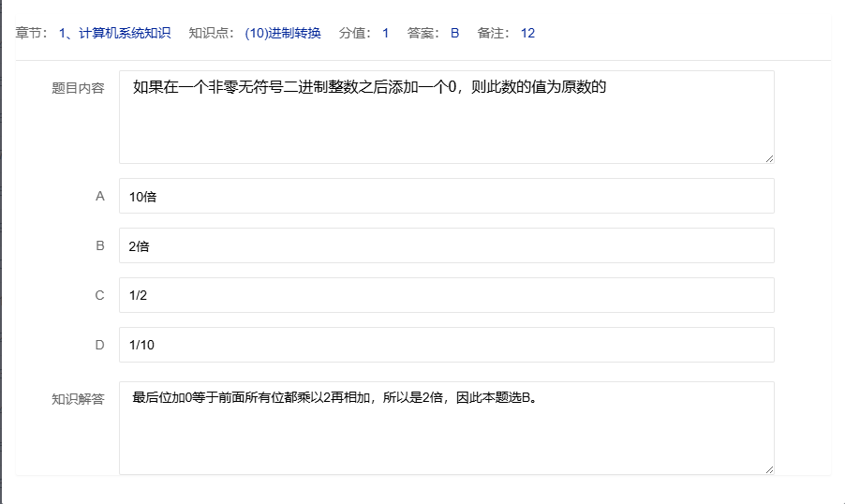The height and width of the screenshot is (504, 845).
Task: Click the chapter value 1、计算机系统知识
Action: pyautogui.click(x=114, y=34)
